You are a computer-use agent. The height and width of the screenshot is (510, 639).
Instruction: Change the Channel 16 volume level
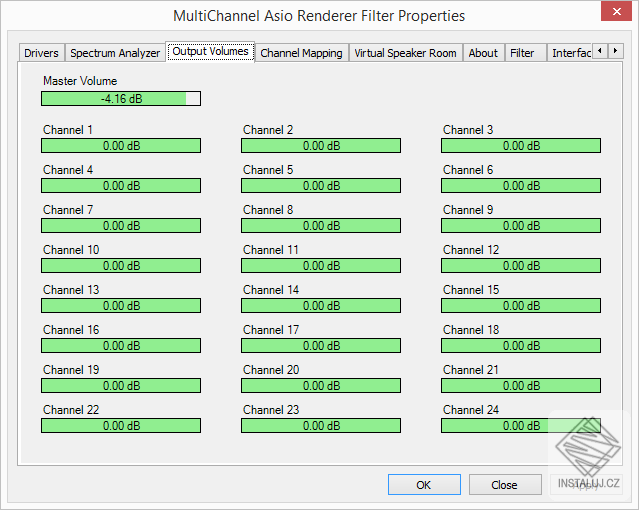(x=121, y=345)
